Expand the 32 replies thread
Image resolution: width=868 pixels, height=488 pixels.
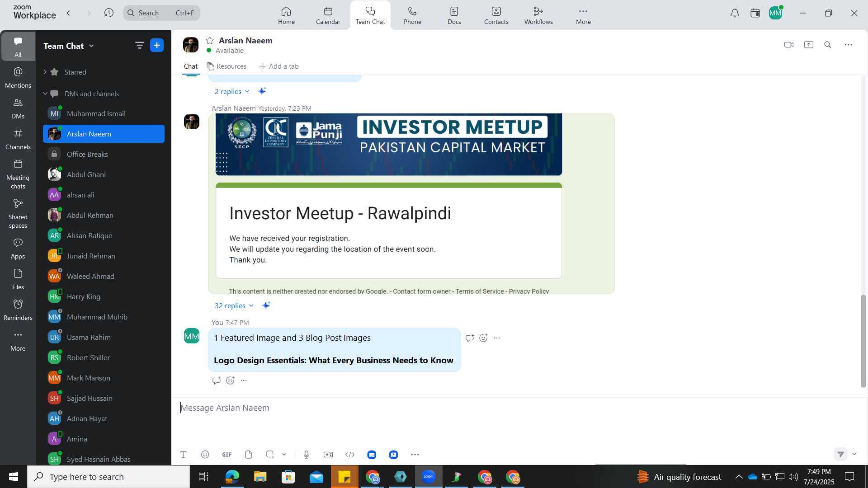234,306
